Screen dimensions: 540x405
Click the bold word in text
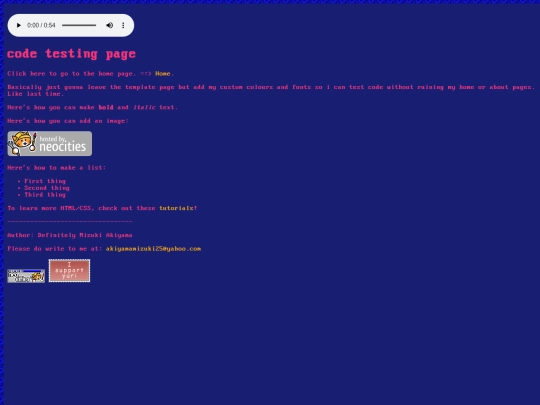point(106,107)
